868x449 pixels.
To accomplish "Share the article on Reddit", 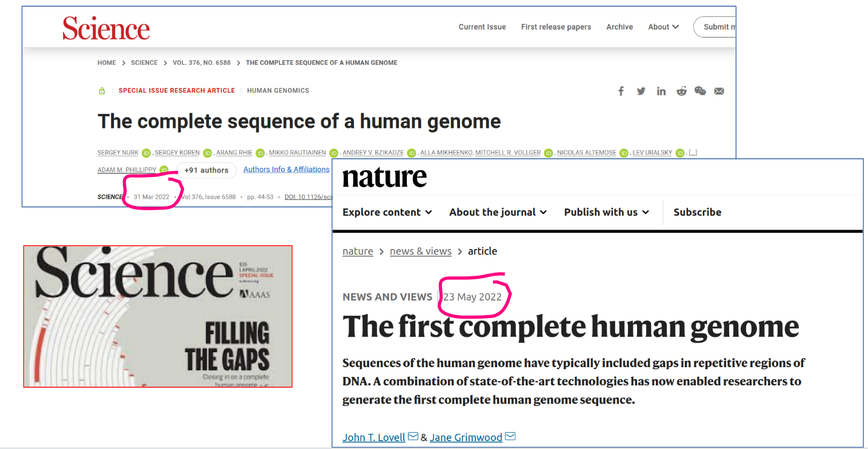I will click(x=681, y=91).
